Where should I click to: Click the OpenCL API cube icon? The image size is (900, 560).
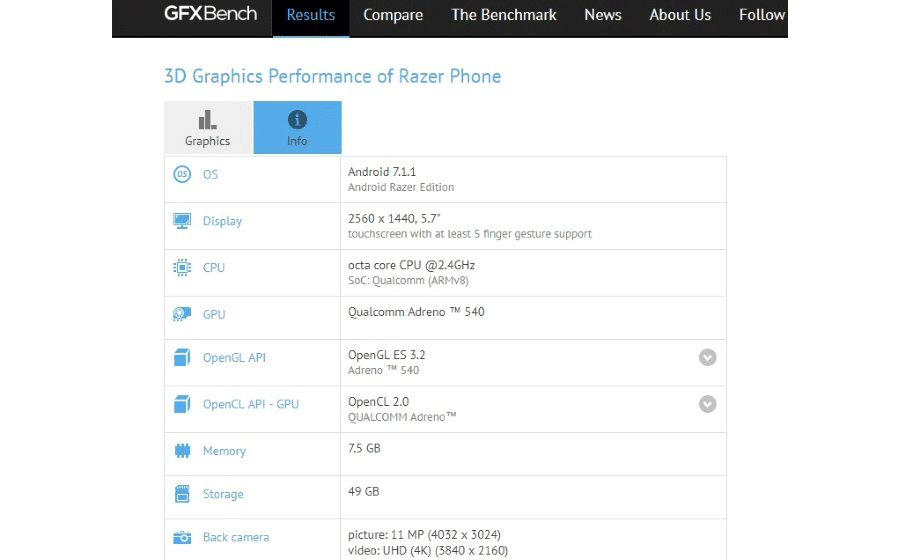point(182,404)
